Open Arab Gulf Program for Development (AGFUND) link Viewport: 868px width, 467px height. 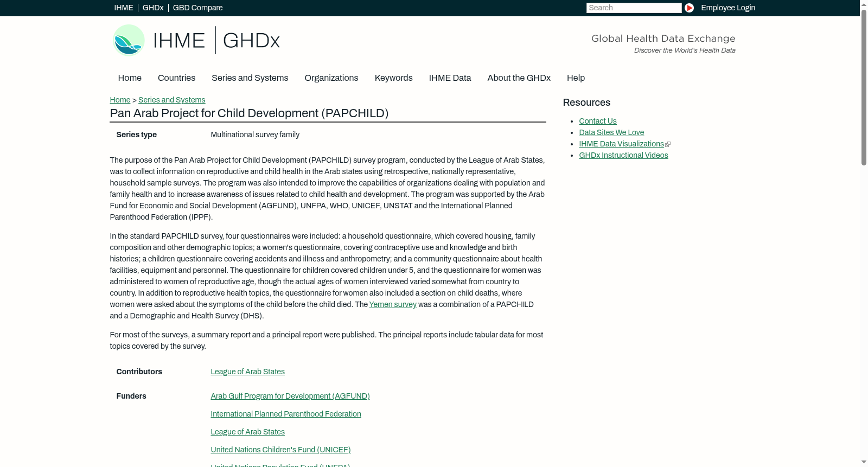point(290,396)
